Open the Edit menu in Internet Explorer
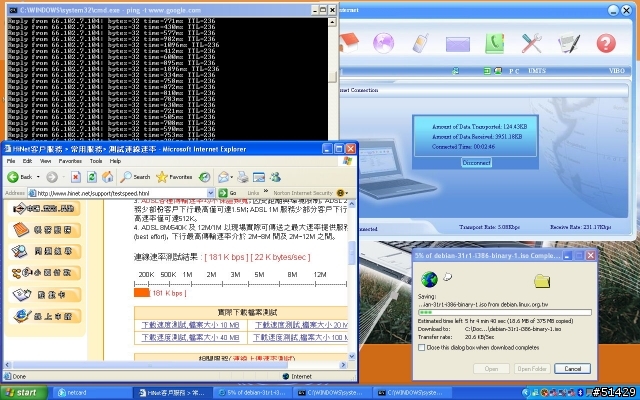640x400 pixels. click(x=27, y=161)
